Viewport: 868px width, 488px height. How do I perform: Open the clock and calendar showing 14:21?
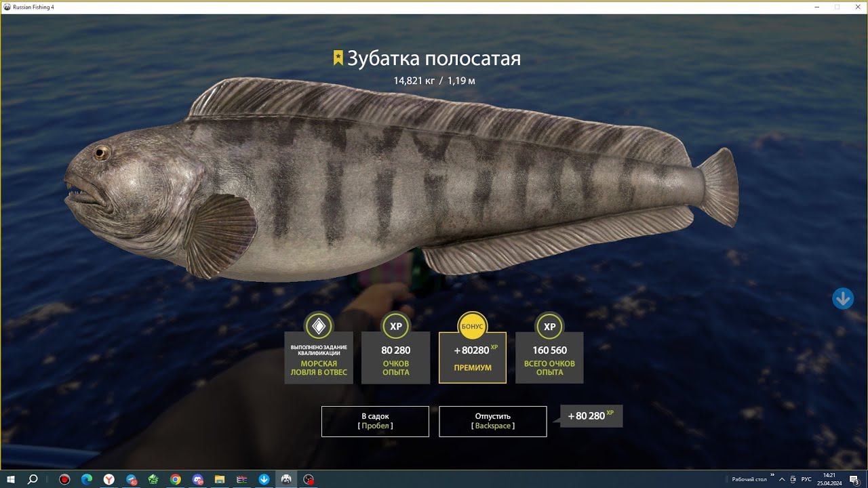point(829,479)
